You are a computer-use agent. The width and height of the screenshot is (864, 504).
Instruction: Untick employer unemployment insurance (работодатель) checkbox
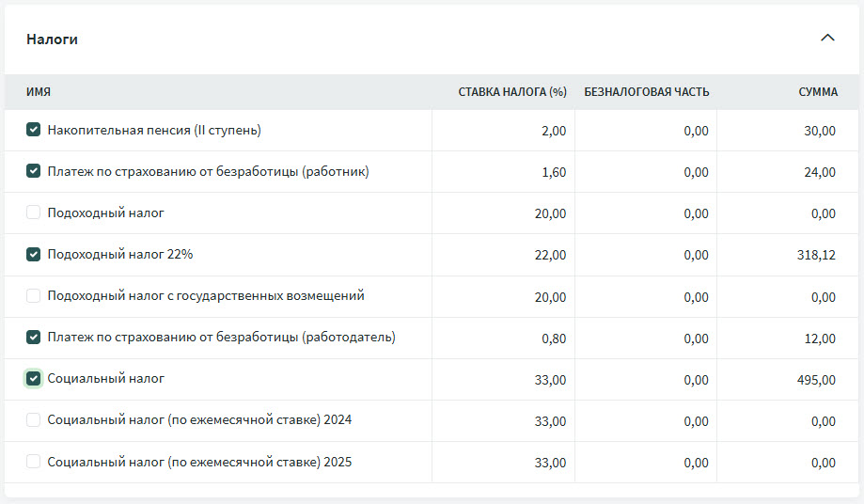click(x=34, y=337)
